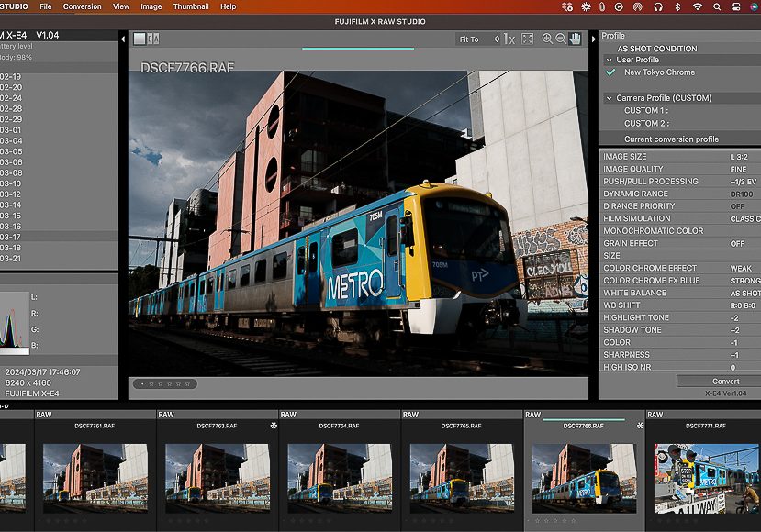Toggle New Tokyo Chrome profile checkmark

point(610,72)
